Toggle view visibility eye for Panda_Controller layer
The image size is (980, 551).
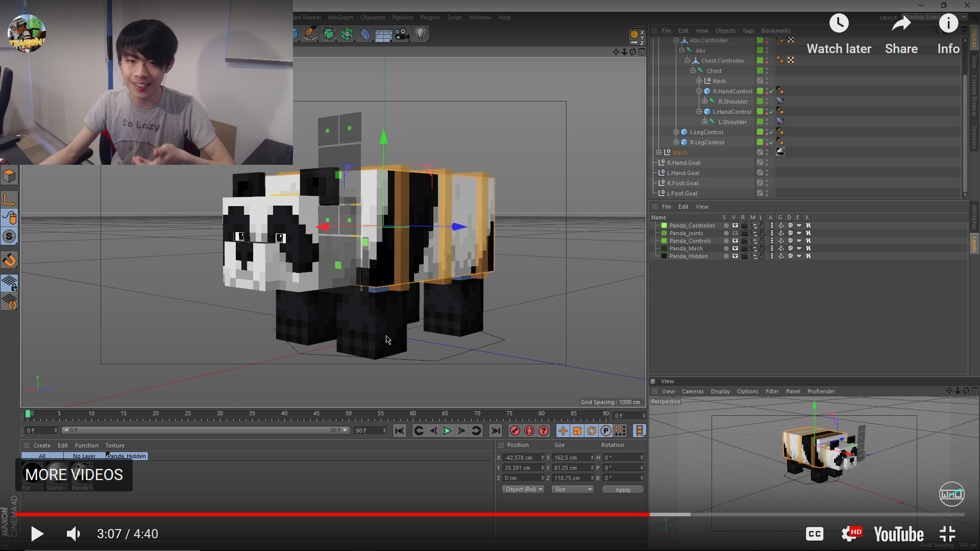click(735, 226)
